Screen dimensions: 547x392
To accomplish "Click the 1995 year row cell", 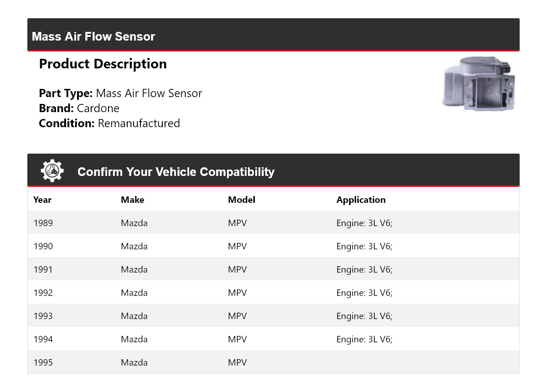I will (43, 362).
